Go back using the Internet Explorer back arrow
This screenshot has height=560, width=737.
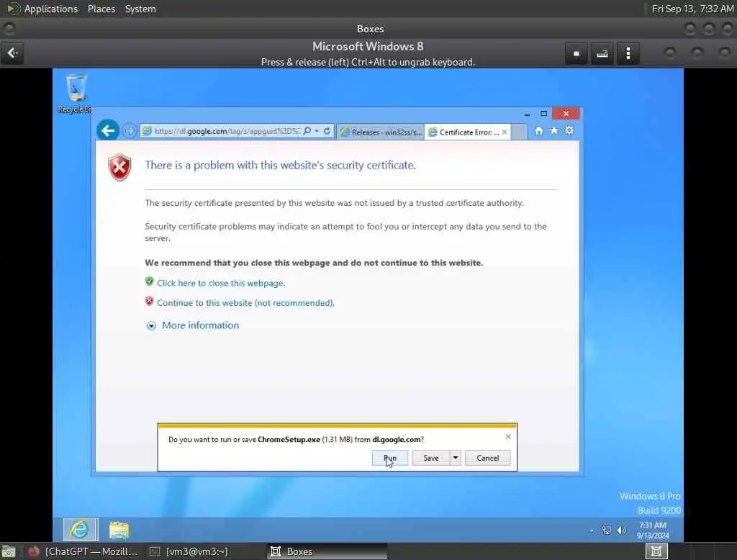click(108, 130)
